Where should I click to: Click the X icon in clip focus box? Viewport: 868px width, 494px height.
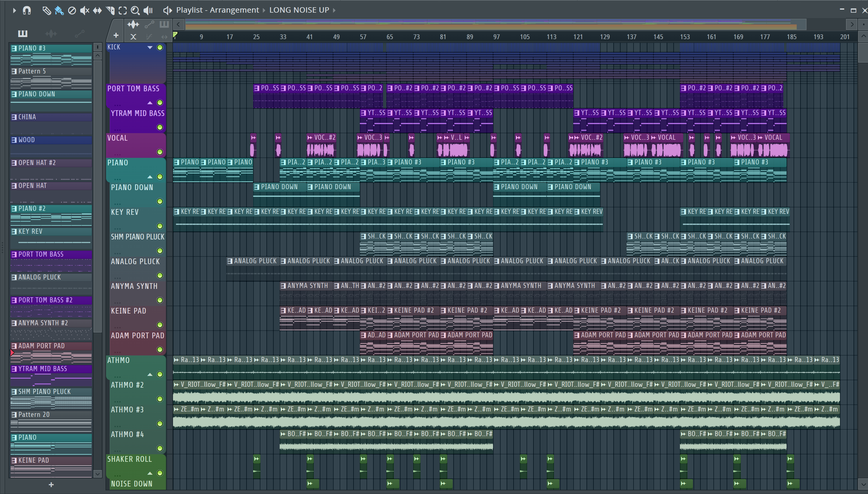click(x=133, y=37)
